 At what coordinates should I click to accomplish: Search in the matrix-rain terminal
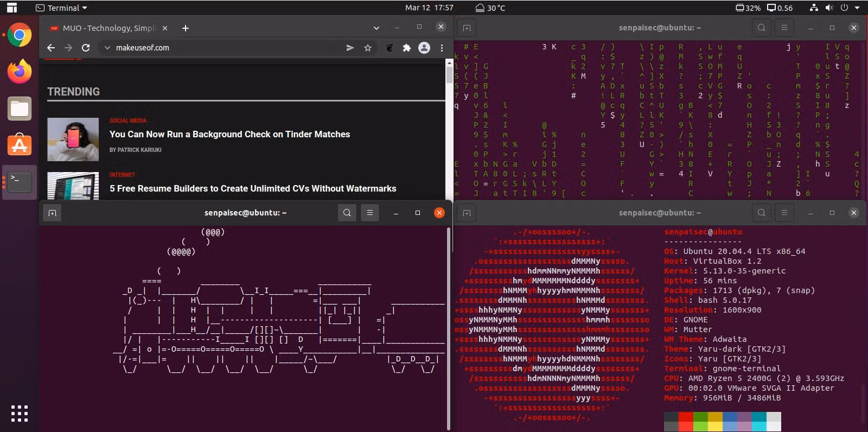(762, 28)
